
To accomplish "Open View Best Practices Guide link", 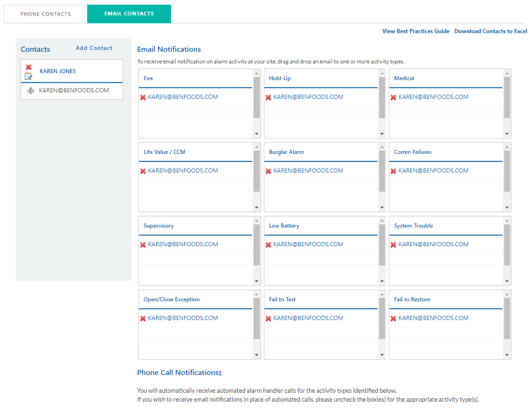I will click(416, 31).
